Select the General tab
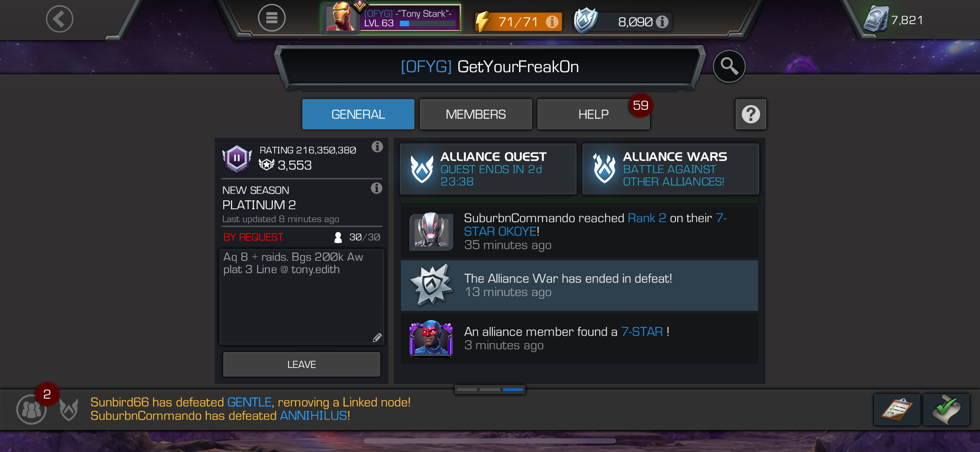Screen dimensions: 980x452 [358, 114]
